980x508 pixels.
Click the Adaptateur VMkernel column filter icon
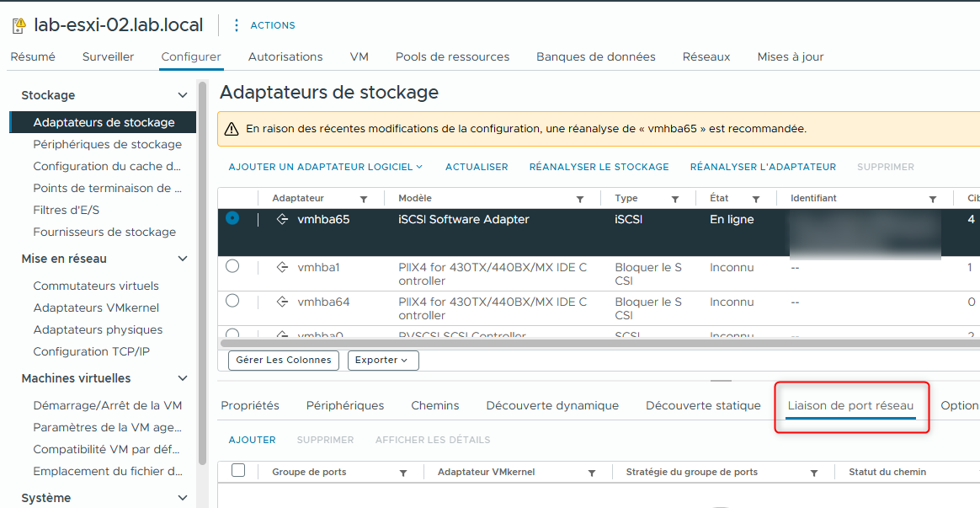click(x=592, y=472)
